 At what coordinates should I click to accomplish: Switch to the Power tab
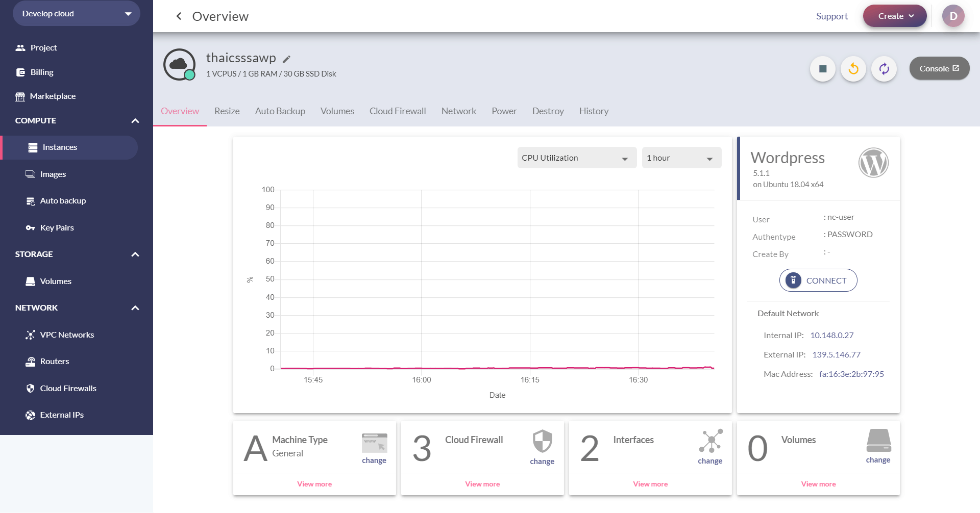coord(504,111)
